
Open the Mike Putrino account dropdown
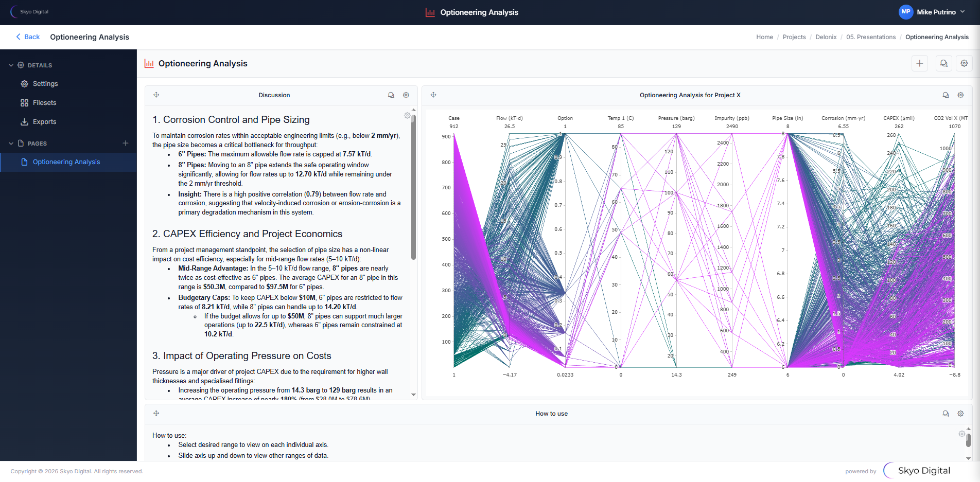[x=932, y=12]
